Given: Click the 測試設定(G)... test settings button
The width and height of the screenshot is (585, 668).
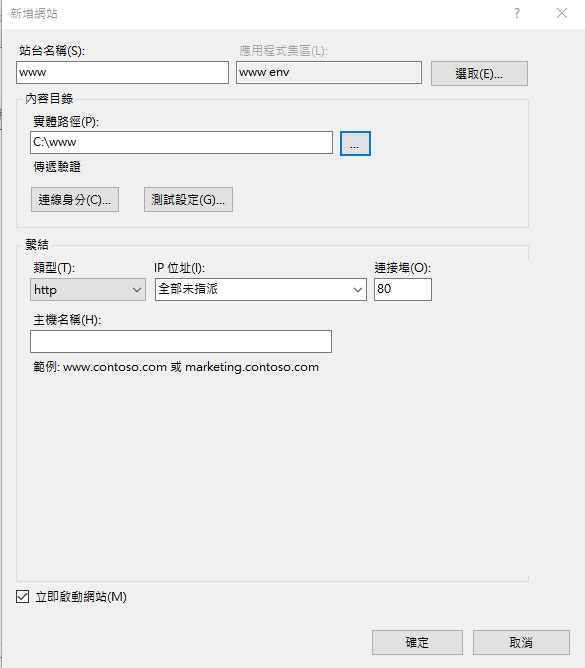Looking at the screenshot, I should click(x=188, y=199).
